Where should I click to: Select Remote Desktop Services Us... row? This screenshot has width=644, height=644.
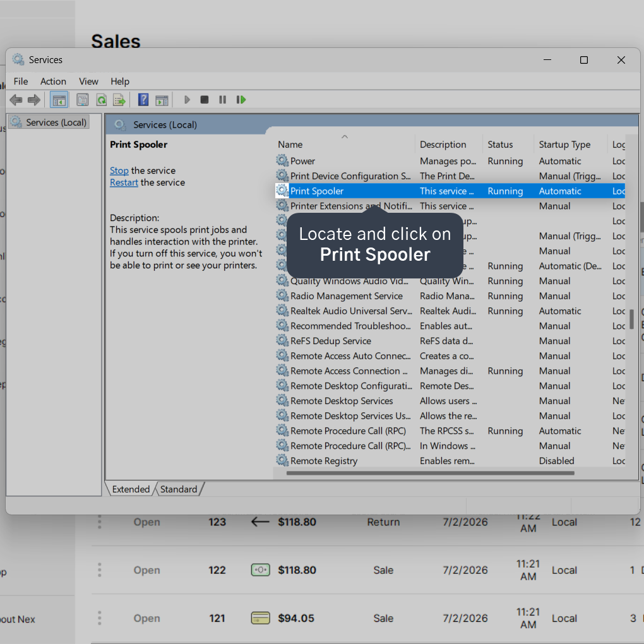pos(450,416)
